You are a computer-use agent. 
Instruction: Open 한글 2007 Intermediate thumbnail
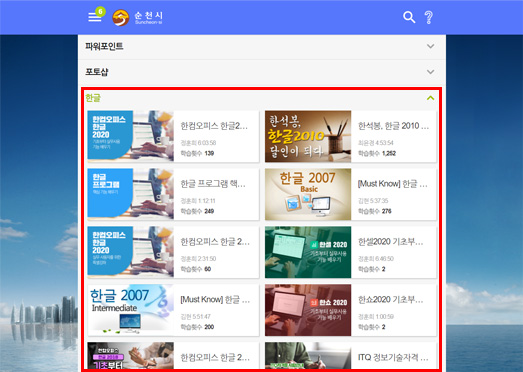click(x=130, y=310)
